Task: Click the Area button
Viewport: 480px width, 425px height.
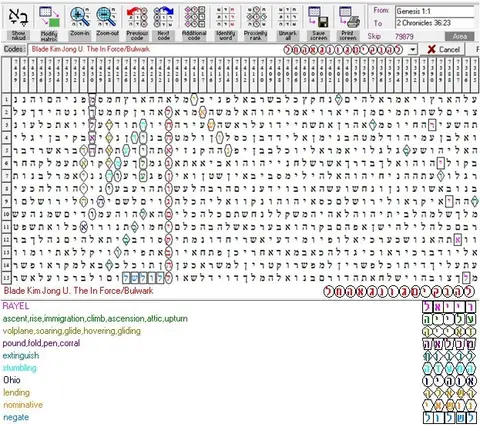Action: click(460, 36)
